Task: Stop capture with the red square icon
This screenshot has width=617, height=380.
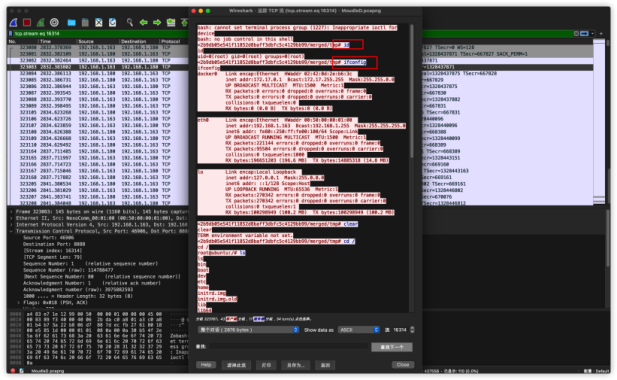Action: pos(27,22)
